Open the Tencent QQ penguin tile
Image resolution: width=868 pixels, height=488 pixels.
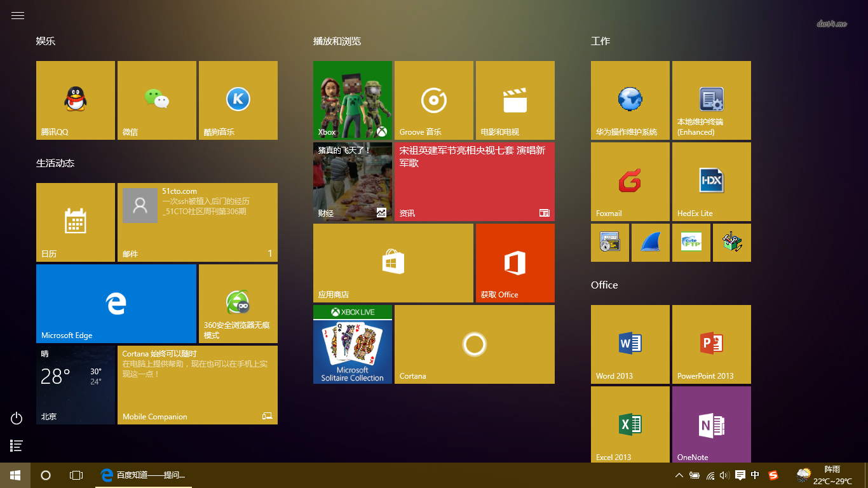76,100
